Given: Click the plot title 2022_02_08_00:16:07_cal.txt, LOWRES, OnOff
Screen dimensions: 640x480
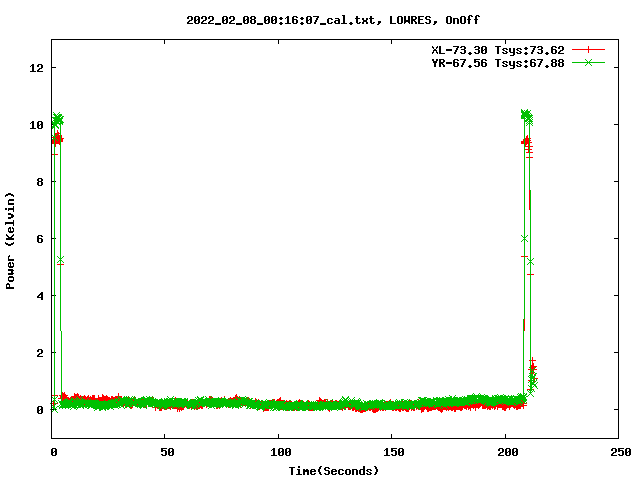Looking at the screenshot, I should (333, 20).
